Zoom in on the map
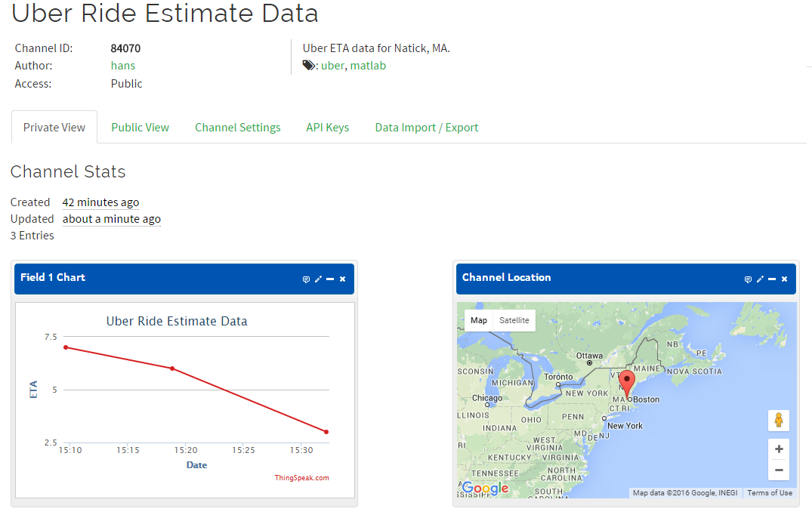The image size is (812, 515). point(779,449)
